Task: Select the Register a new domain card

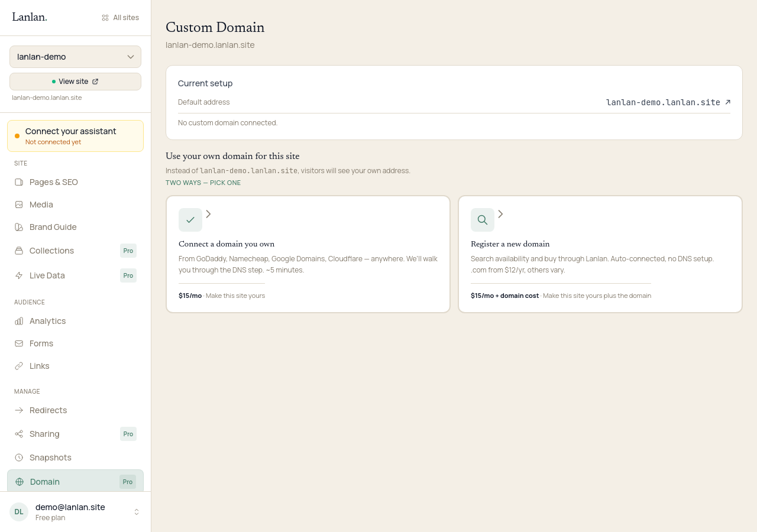Action: point(600,254)
